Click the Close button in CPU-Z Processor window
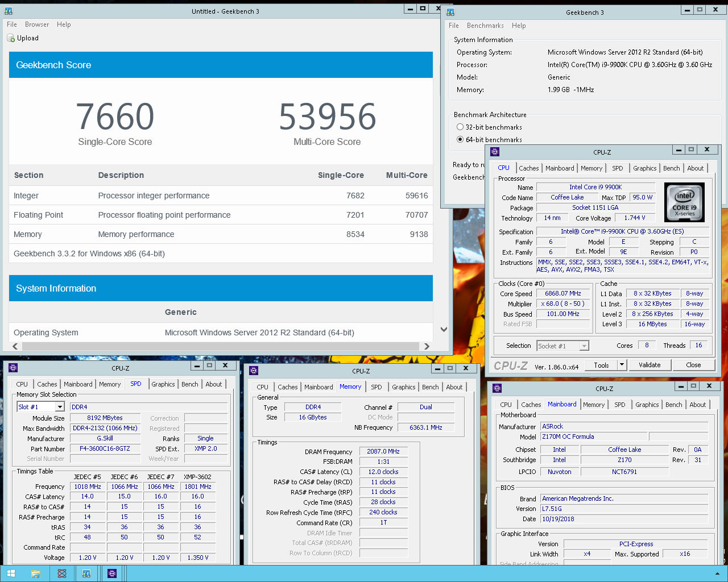Viewport: 728px width, 582px height. (x=693, y=365)
